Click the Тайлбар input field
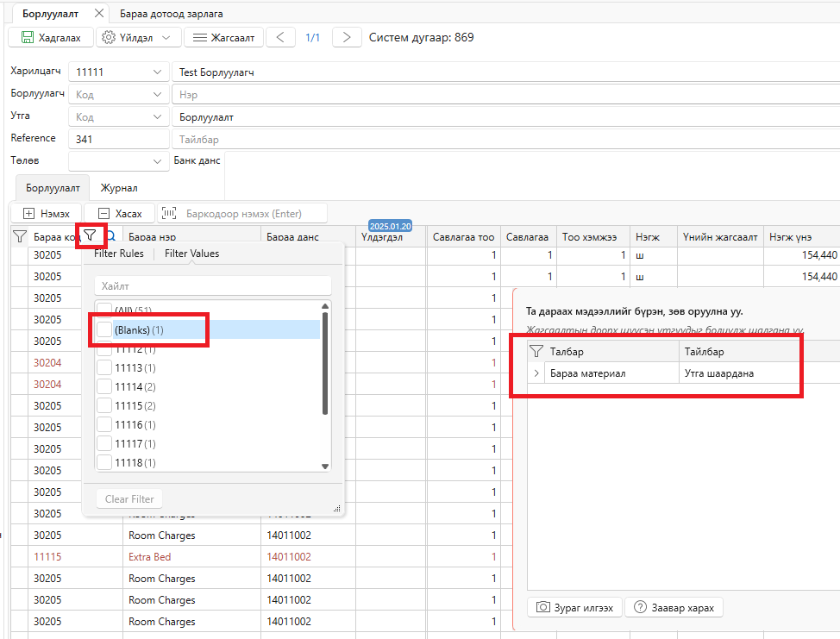Viewport: 840px width, 639px height. (505, 139)
